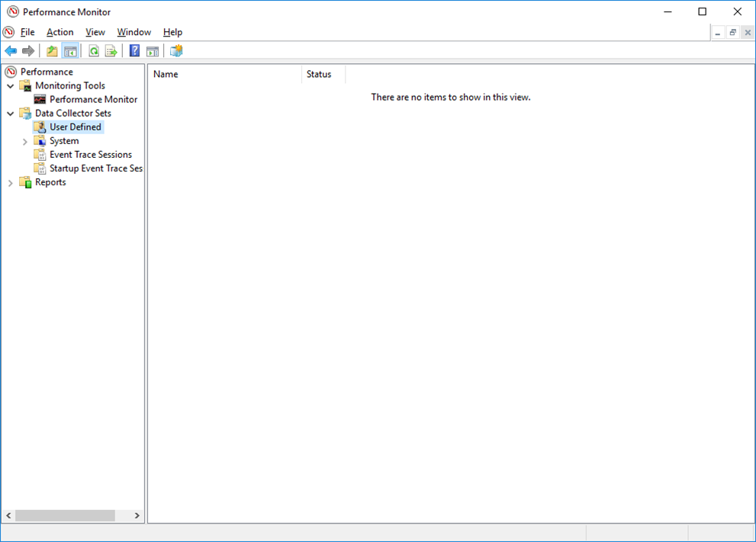This screenshot has width=756, height=542.
Task: Restore down the inner MDI console window
Action: pos(733,33)
